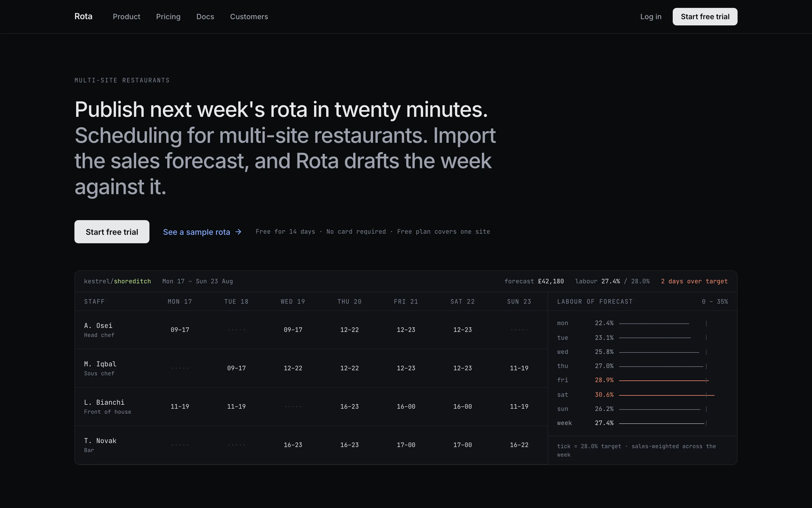The width and height of the screenshot is (812, 508).
Task: Click M. Iqbal's Tuesday 09-17 shift
Action: pyautogui.click(x=236, y=368)
